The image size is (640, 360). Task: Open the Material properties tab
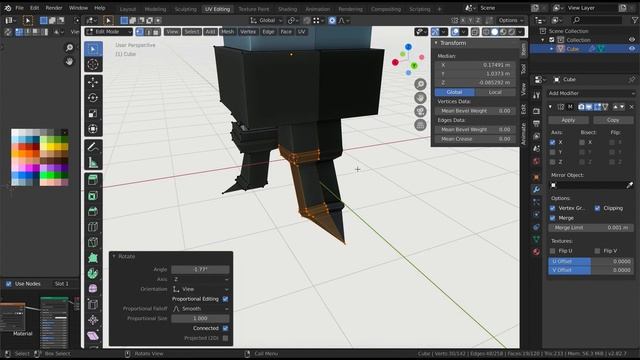(536, 251)
